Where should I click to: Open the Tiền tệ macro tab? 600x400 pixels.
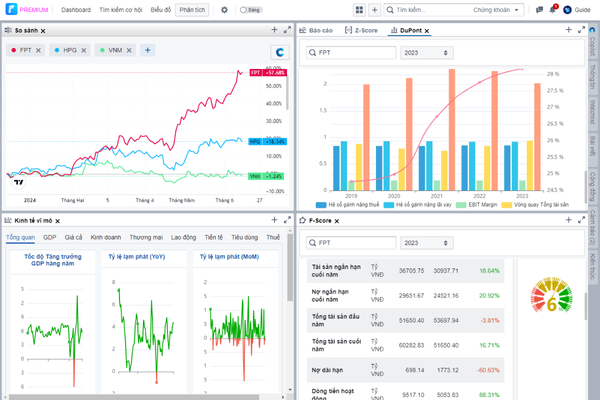214,237
